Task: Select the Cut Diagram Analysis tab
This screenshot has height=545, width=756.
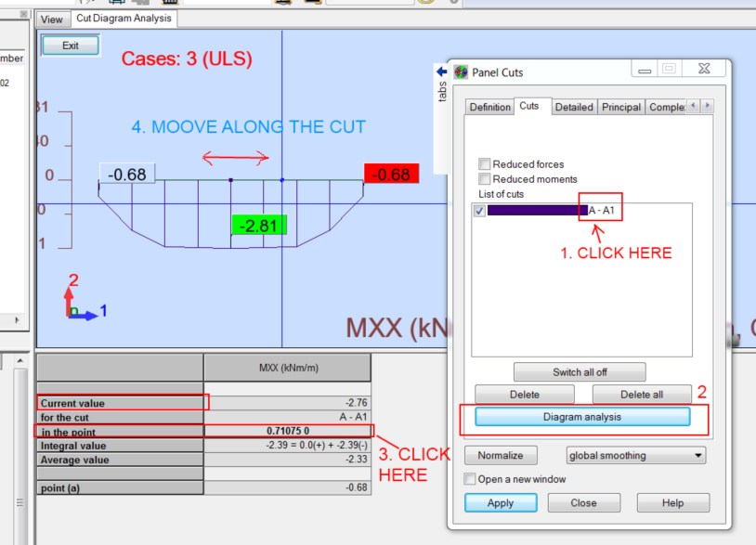Action: (124, 19)
